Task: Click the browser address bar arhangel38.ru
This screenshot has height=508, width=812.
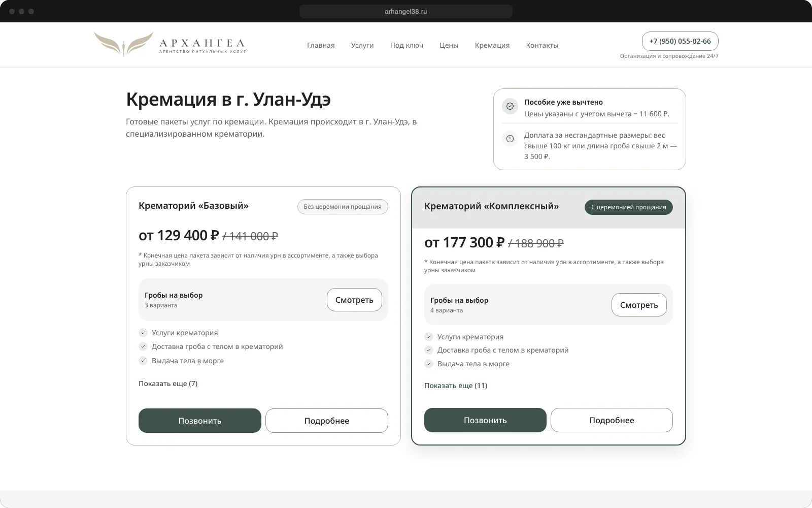Action: 406,11
